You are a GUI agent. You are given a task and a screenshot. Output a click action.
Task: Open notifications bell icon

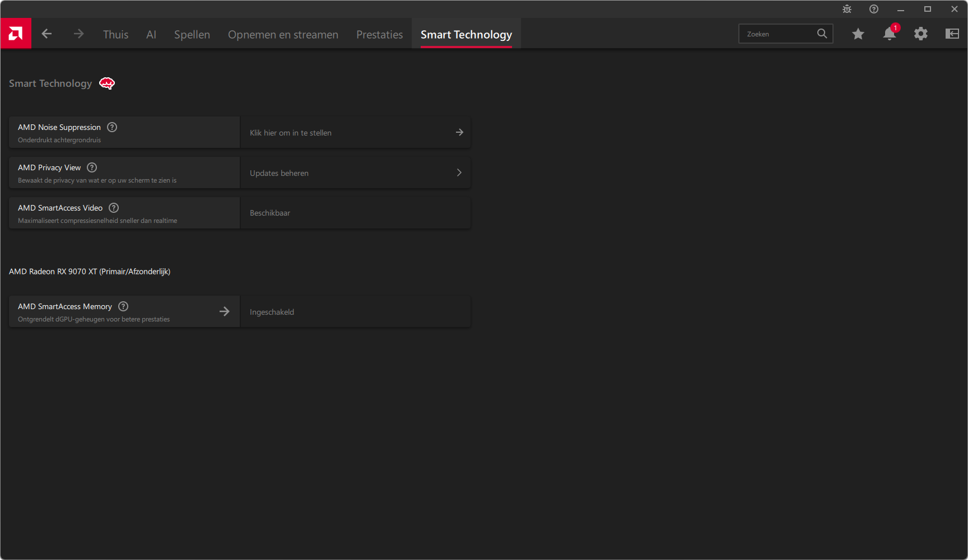click(889, 34)
